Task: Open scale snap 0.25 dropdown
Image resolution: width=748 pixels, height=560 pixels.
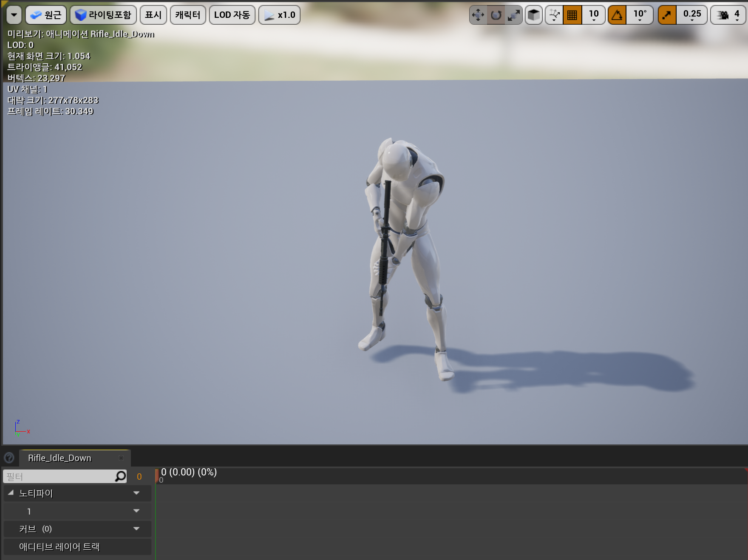Action: click(692, 15)
